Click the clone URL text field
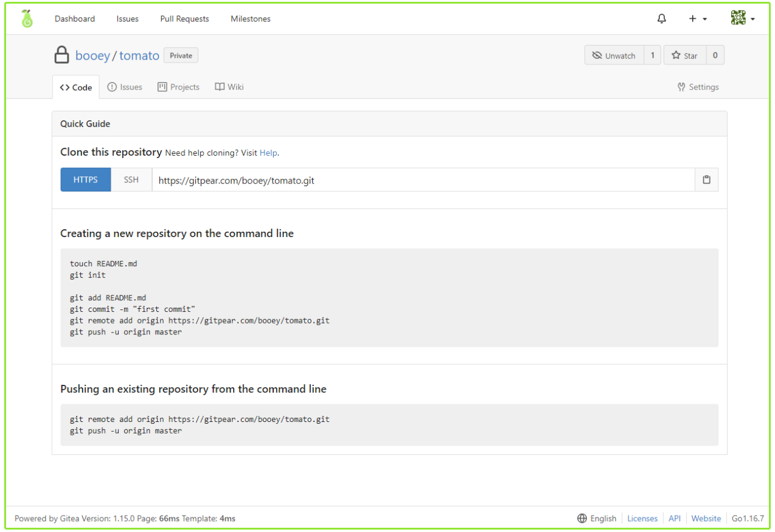Image resolution: width=775 pixels, height=532 pixels. coord(423,180)
